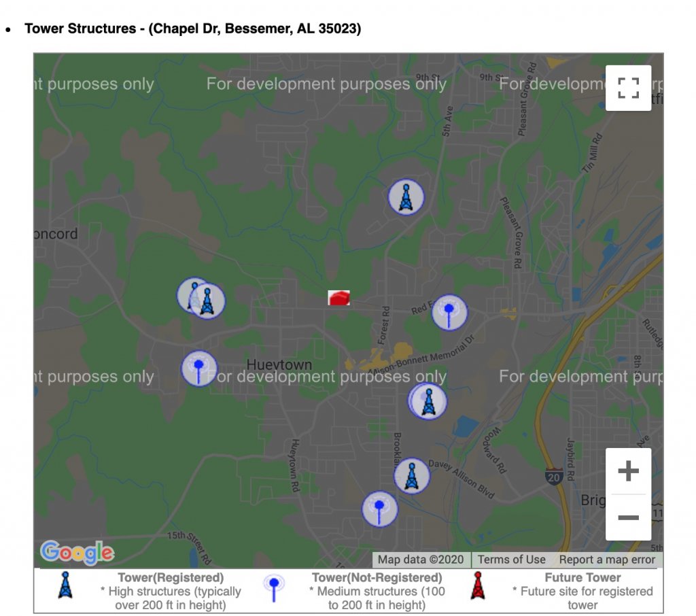This screenshot has width=696, height=616.
Task: Click registered tower marker near 5th Ave
Action: click(406, 198)
